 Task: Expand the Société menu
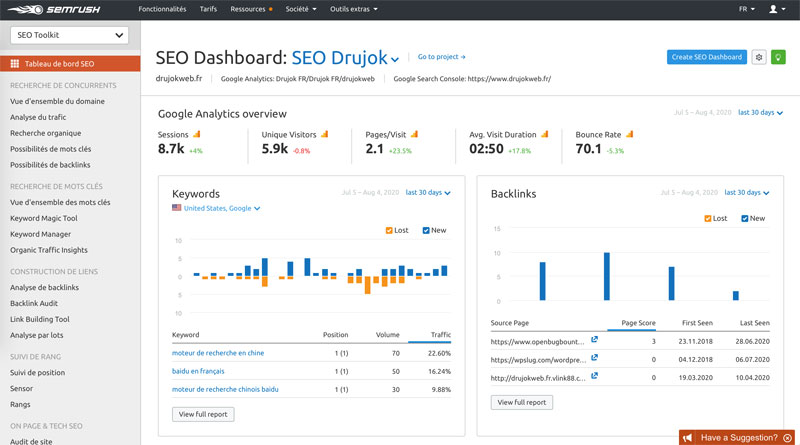[x=301, y=9]
